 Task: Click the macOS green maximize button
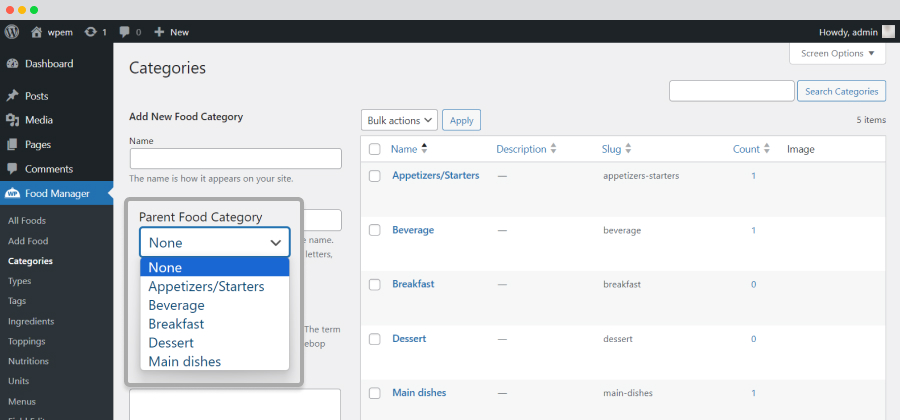(x=34, y=10)
